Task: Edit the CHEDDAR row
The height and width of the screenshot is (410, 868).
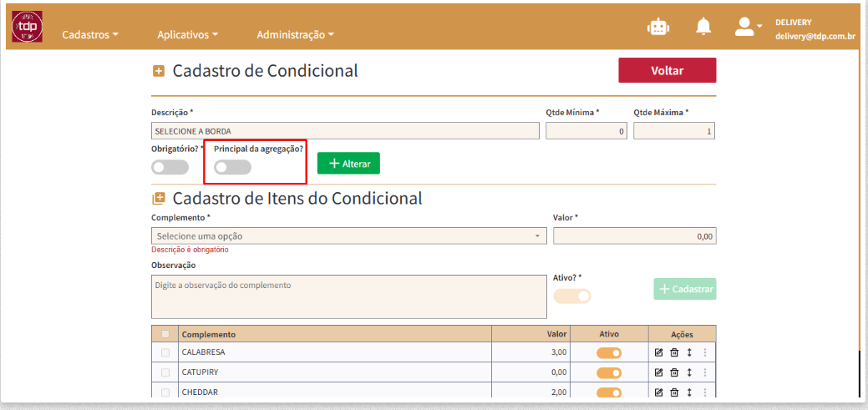Action: pos(659,392)
